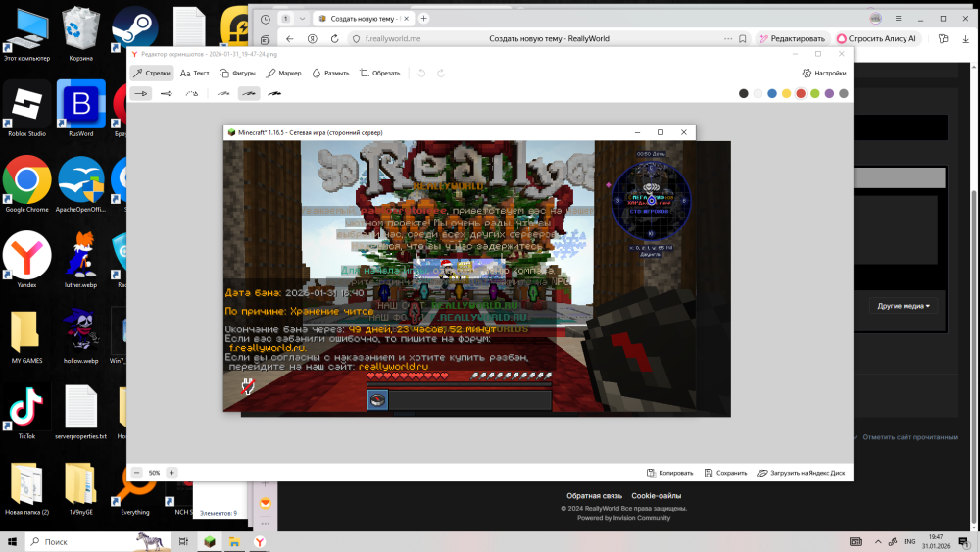980x552 pixels.
Task: Open serverproperties.txt file on desktop
Action: [x=81, y=412]
